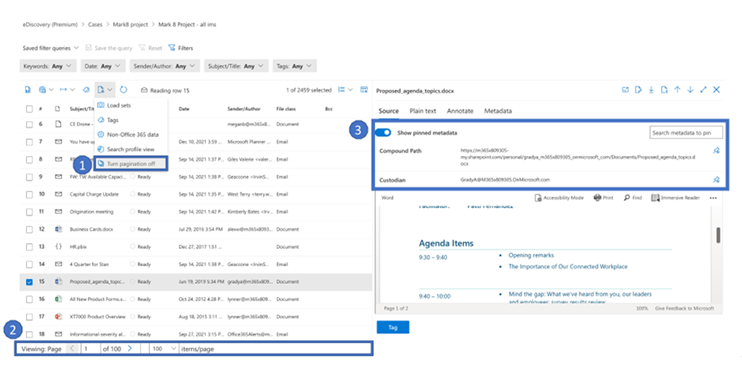Select Tags from the dropdown menu
742x367 pixels.
coord(131,120)
